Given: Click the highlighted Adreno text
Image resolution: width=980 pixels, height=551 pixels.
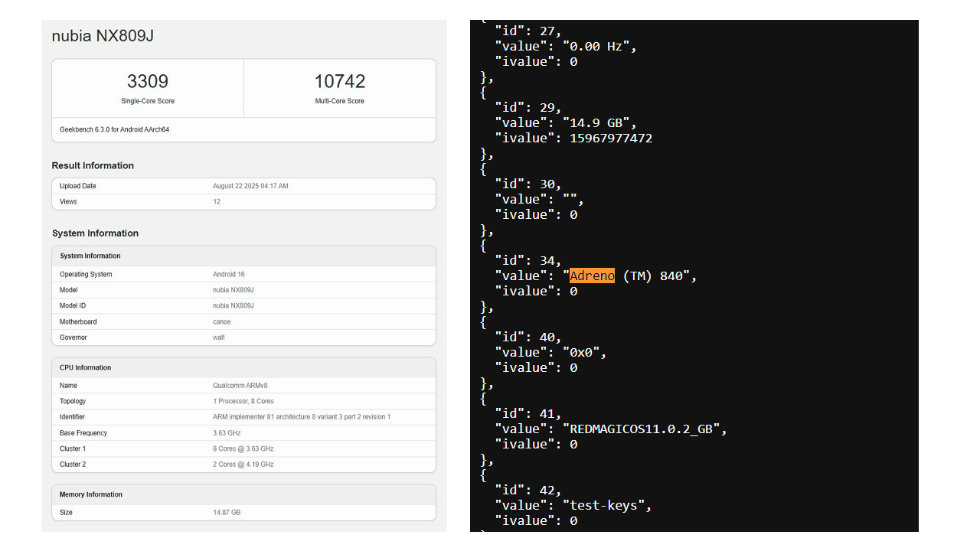Looking at the screenshot, I should (x=592, y=275).
